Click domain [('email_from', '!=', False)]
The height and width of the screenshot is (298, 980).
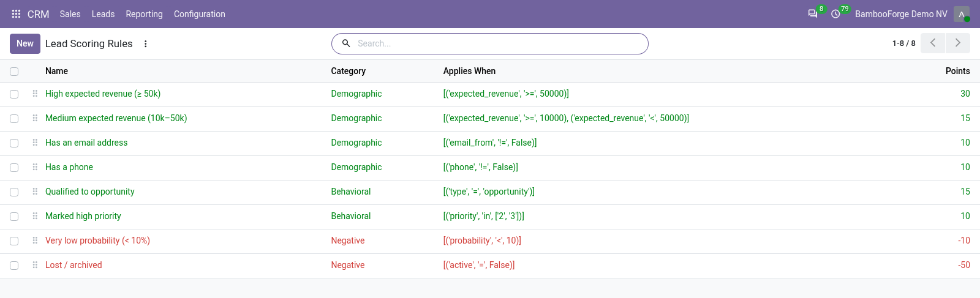click(x=490, y=143)
